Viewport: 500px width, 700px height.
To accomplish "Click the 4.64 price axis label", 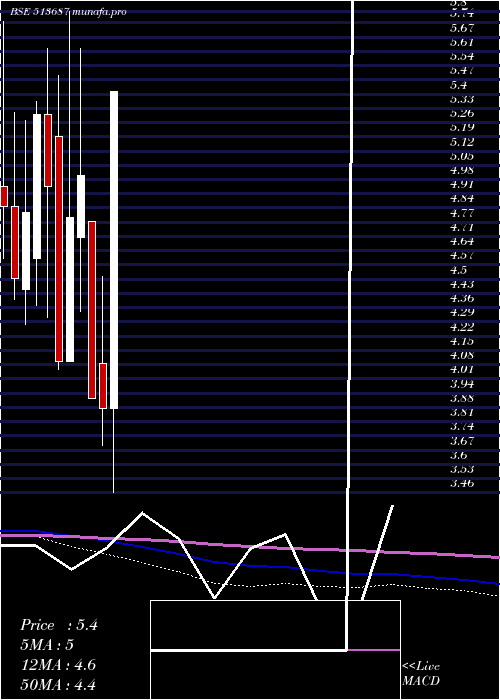I will [x=462, y=242].
